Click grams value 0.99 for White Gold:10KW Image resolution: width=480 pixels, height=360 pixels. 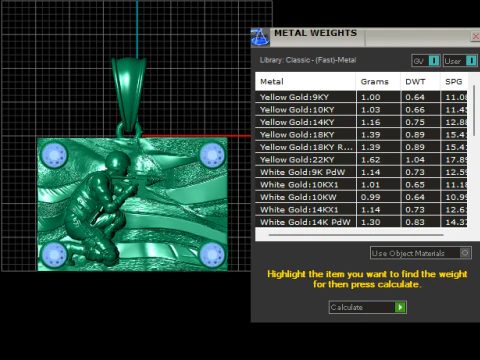(x=370, y=197)
